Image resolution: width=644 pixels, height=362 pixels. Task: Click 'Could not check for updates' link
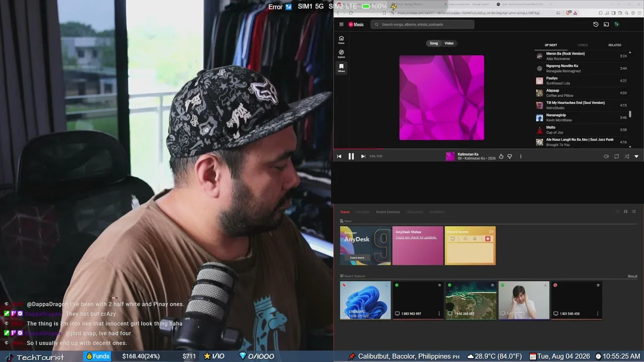pyautogui.click(x=416, y=237)
